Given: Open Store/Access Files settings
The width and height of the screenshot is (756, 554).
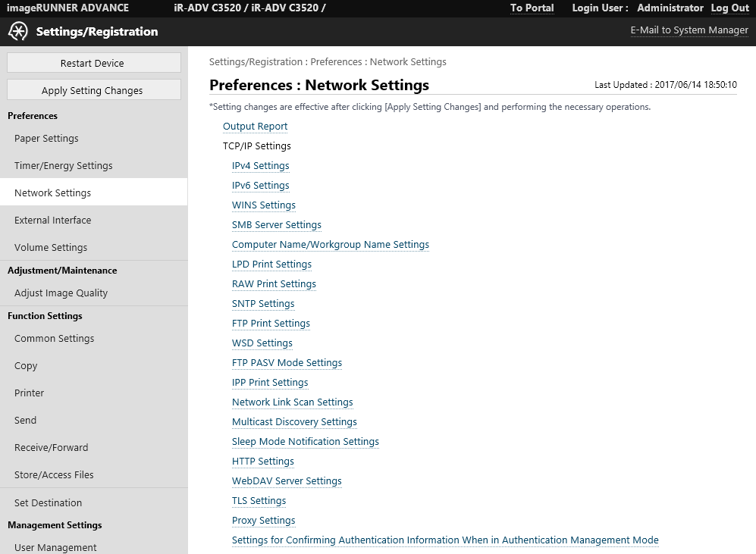Looking at the screenshot, I should (x=54, y=475).
